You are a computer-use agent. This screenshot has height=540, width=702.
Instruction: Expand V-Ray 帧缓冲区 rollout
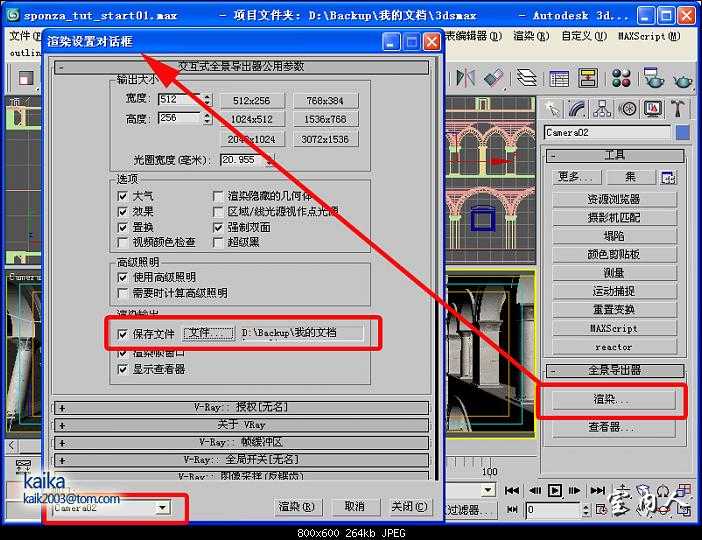pos(241,442)
